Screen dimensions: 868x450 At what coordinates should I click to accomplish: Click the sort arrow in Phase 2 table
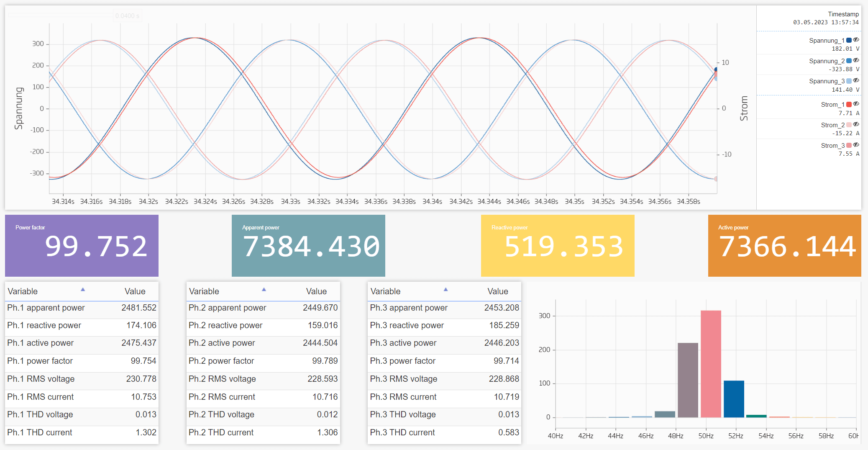click(264, 290)
